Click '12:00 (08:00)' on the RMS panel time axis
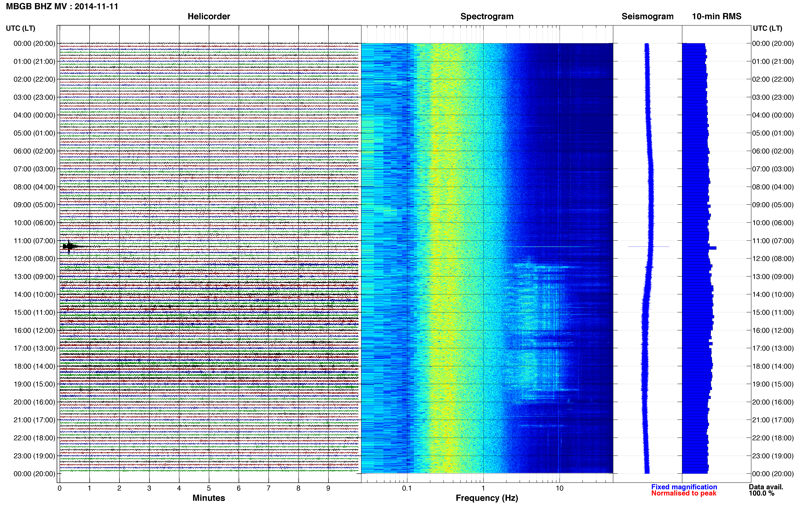812x508 pixels. 773,259
